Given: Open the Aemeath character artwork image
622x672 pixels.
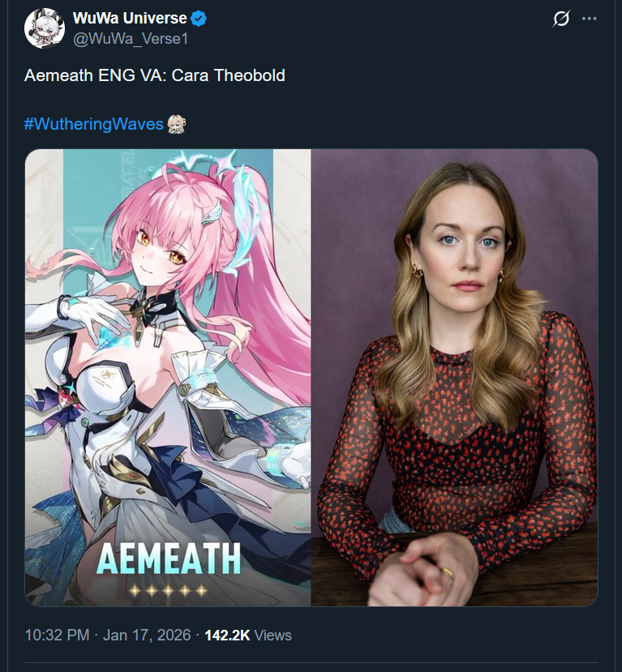Looking at the screenshot, I should tap(168, 378).
